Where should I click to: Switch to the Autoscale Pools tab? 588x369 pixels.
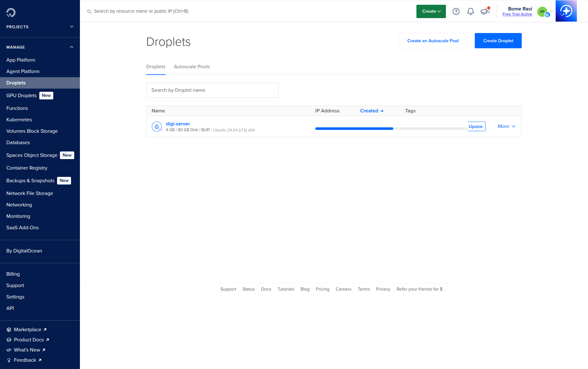tap(192, 67)
